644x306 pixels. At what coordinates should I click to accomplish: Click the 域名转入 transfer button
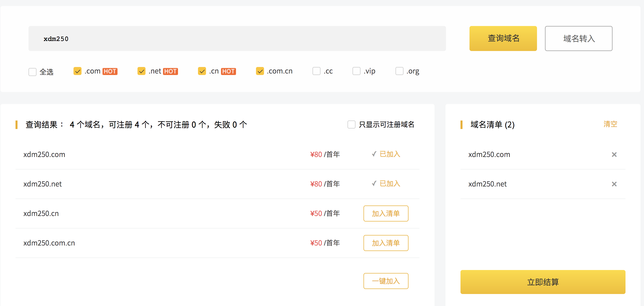[x=578, y=38]
